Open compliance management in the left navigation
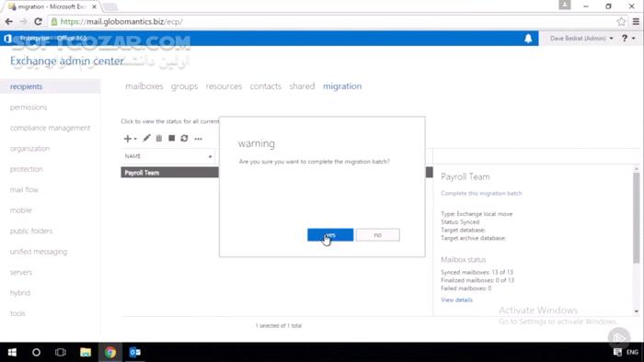Screen dimensions: 644x362 (50, 128)
